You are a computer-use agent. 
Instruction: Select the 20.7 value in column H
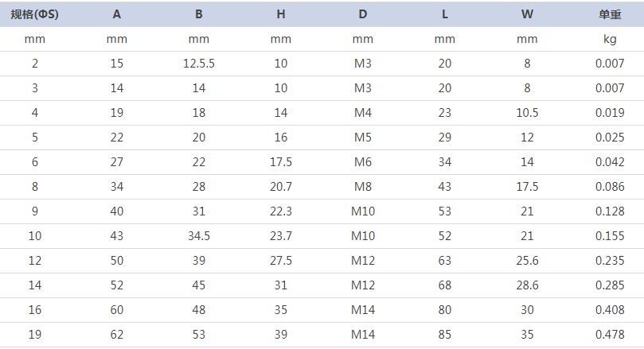point(281,187)
